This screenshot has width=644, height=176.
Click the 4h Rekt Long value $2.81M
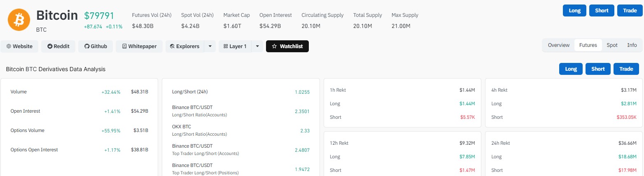[629, 104]
